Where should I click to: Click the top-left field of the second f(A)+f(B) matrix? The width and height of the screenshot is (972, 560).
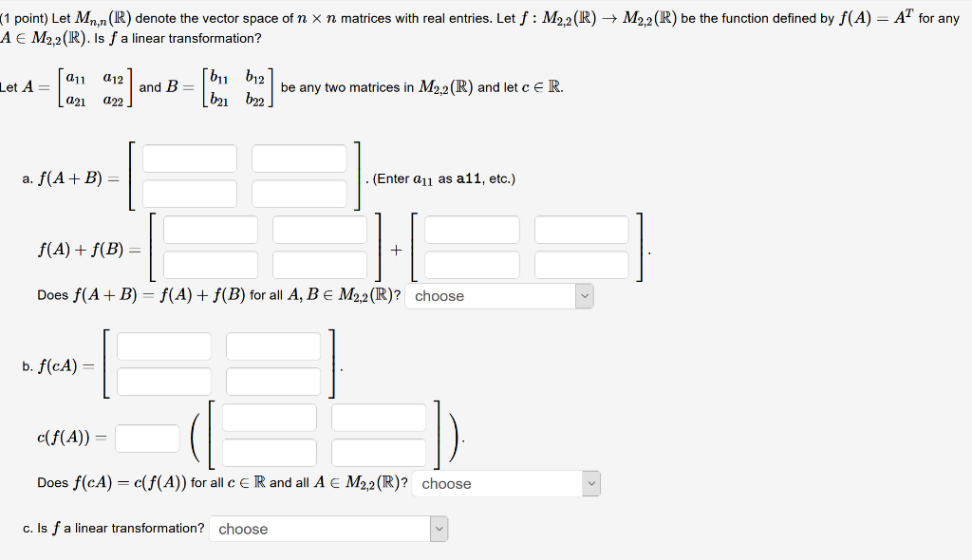point(472,229)
